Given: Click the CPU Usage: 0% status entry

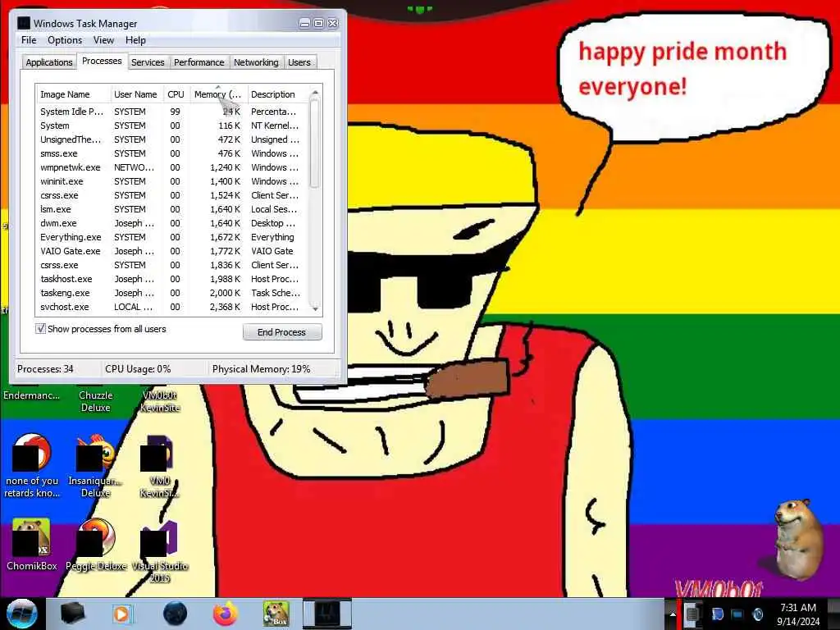Looking at the screenshot, I should point(138,369).
